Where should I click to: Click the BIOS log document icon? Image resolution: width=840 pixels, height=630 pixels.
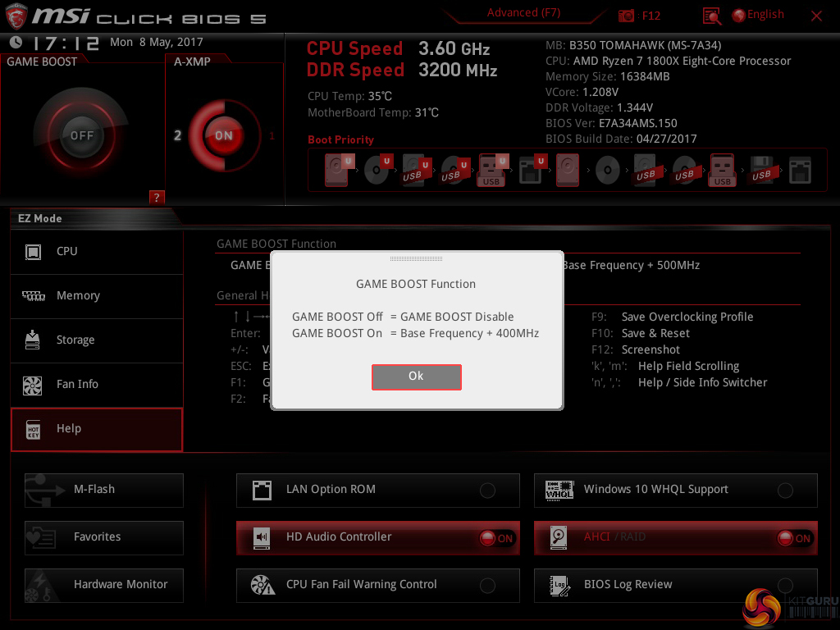click(559, 586)
